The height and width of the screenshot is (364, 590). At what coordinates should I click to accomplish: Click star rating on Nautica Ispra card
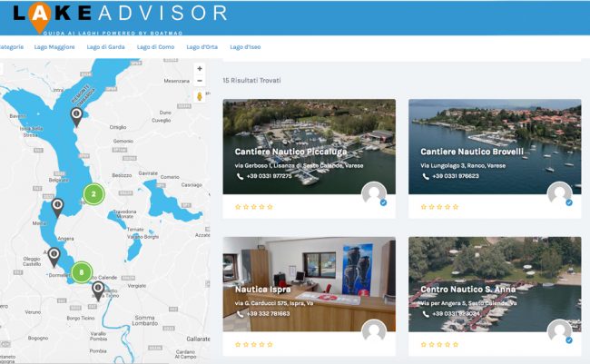254,344
